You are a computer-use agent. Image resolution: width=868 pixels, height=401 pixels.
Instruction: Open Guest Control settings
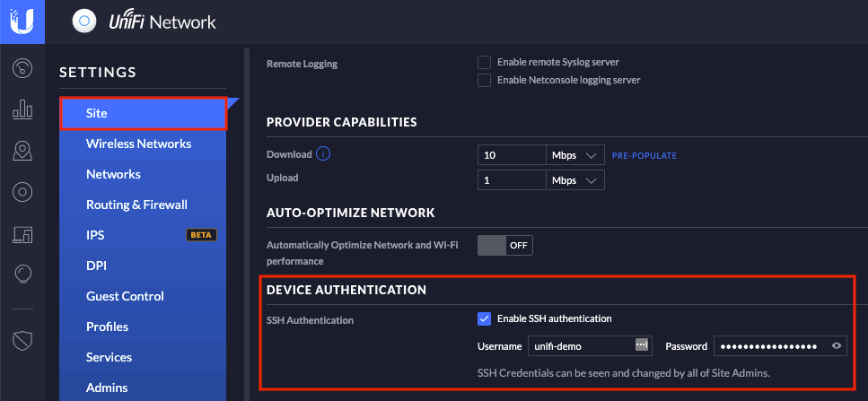point(144,296)
